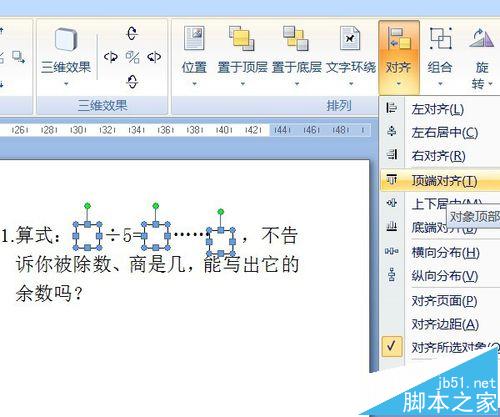Click the Align Top icon in the menu
500x417 pixels.
(x=392, y=180)
